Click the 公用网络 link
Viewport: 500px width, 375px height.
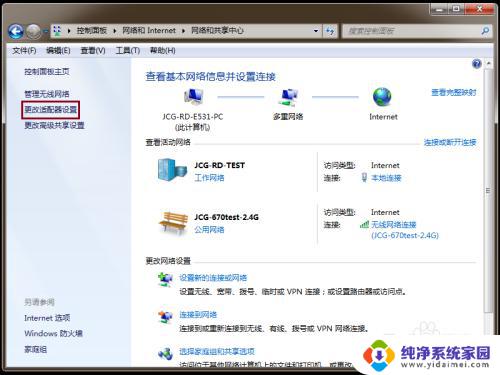[209, 230]
